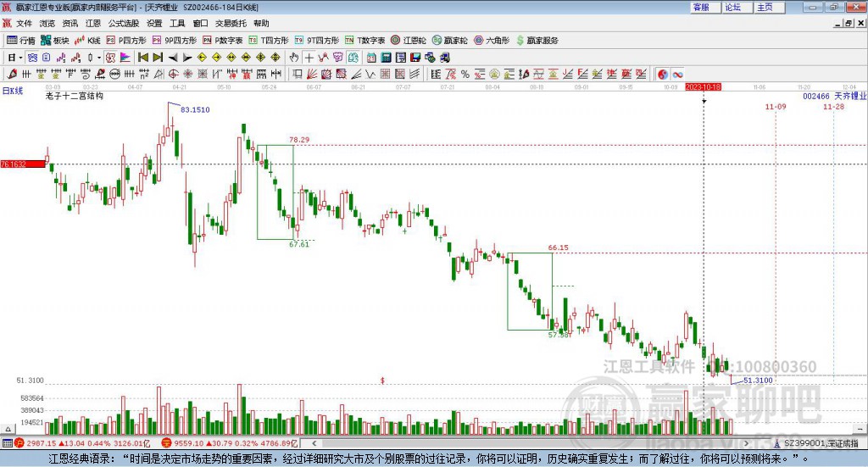
Task: Collapse volume panel with up arrow
Action: coord(8,429)
